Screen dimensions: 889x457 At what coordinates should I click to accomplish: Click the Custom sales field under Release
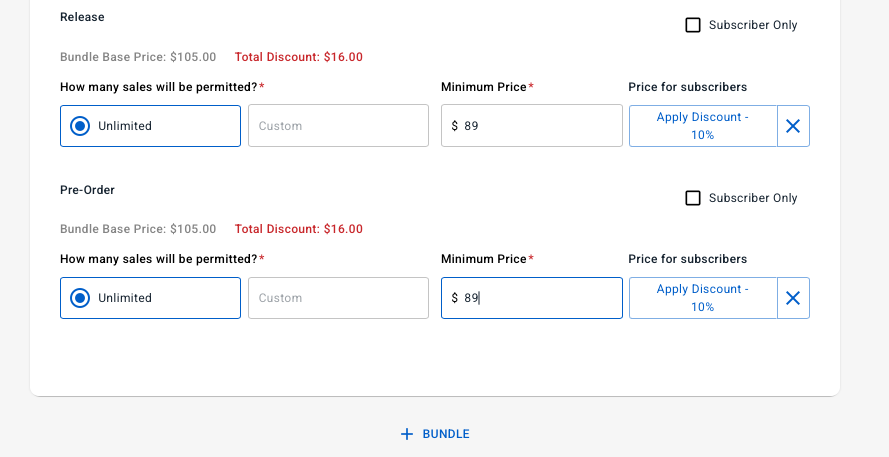[338, 126]
